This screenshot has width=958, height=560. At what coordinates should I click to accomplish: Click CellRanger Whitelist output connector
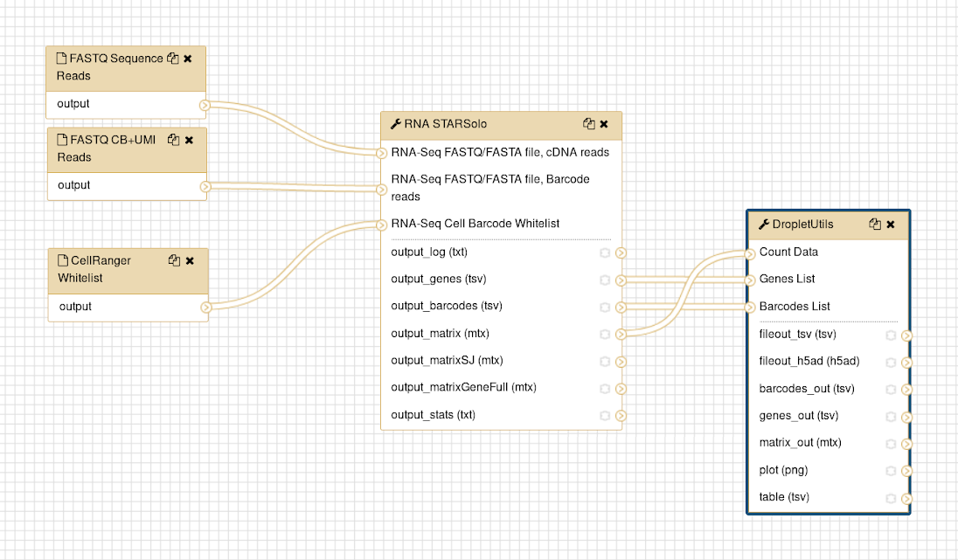pyautogui.click(x=206, y=308)
